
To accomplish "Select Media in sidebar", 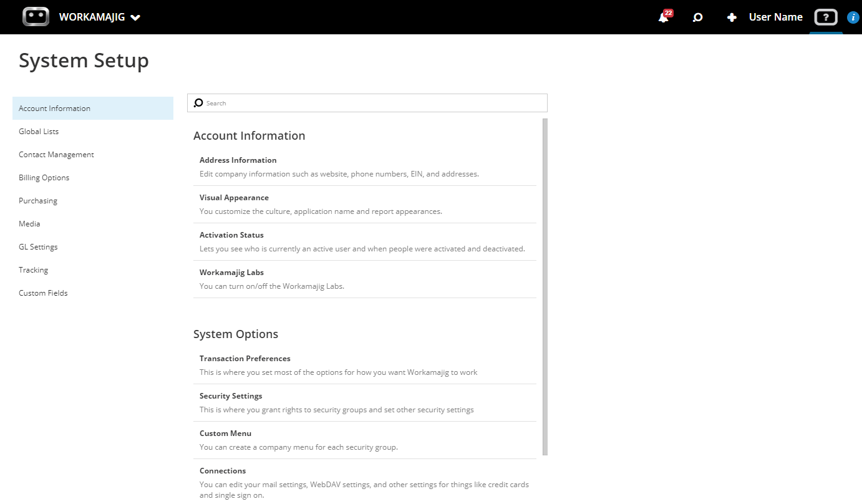I will click(93, 224).
